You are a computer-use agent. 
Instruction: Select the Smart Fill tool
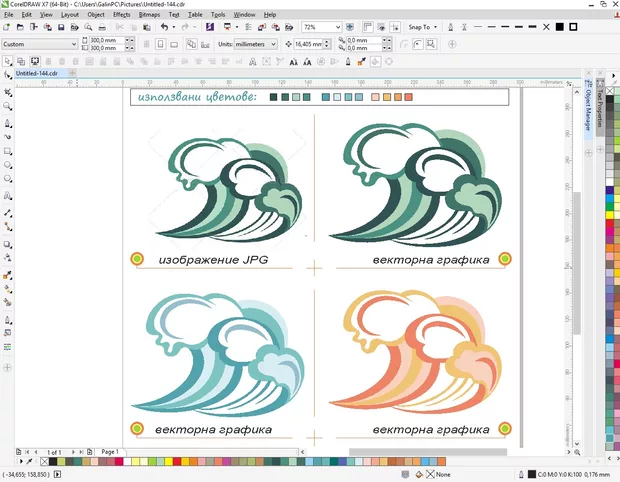7,302
